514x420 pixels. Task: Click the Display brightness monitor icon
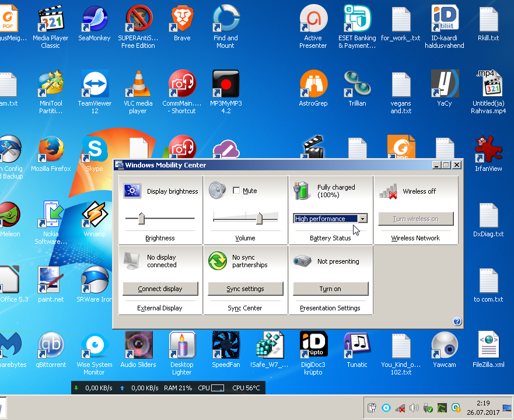tap(132, 191)
